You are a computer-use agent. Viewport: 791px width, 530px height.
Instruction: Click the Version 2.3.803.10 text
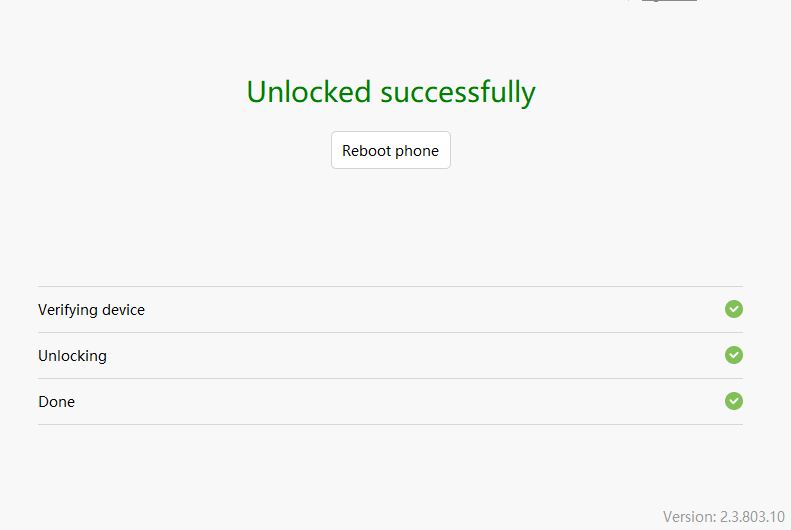pos(723,517)
